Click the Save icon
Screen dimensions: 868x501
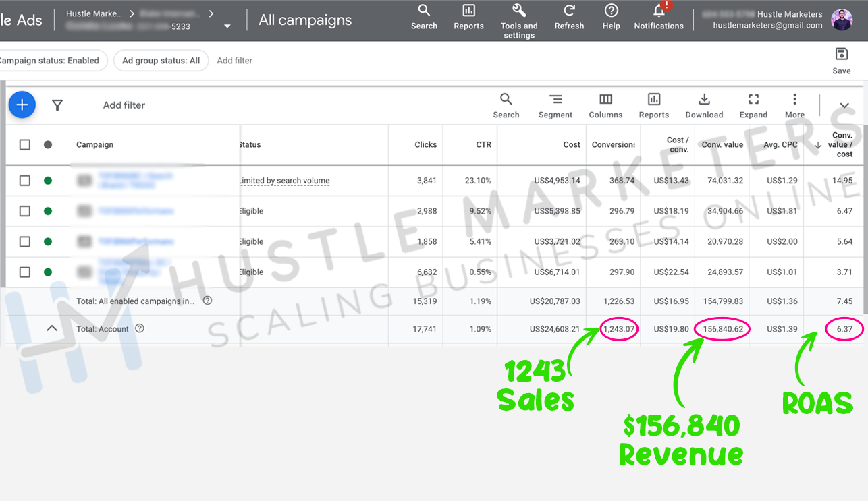(841, 55)
